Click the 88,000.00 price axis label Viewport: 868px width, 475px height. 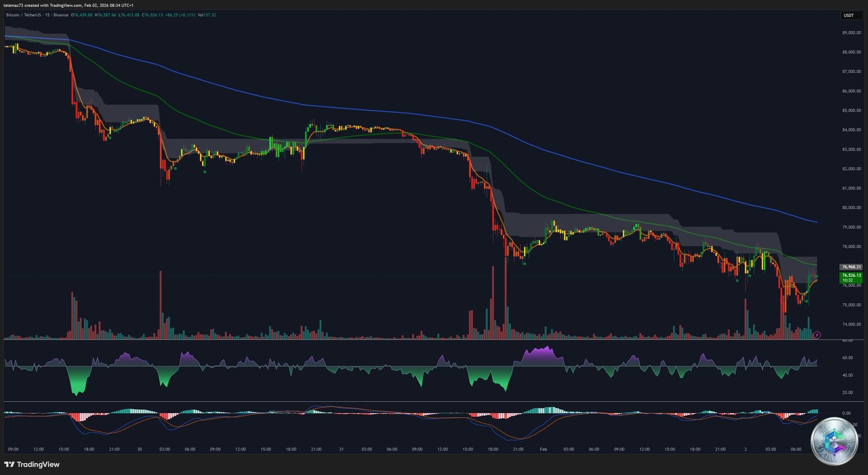click(851, 52)
